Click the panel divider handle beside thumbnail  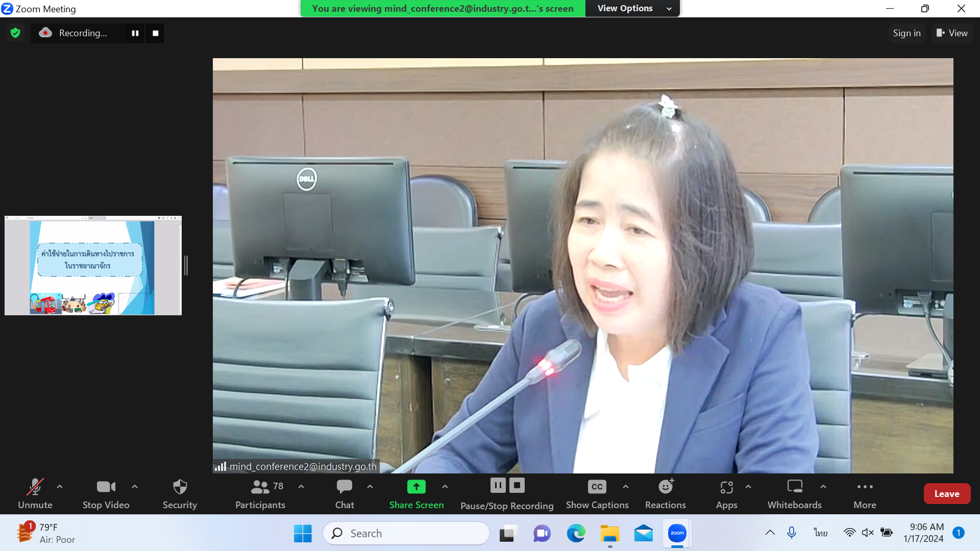click(186, 265)
